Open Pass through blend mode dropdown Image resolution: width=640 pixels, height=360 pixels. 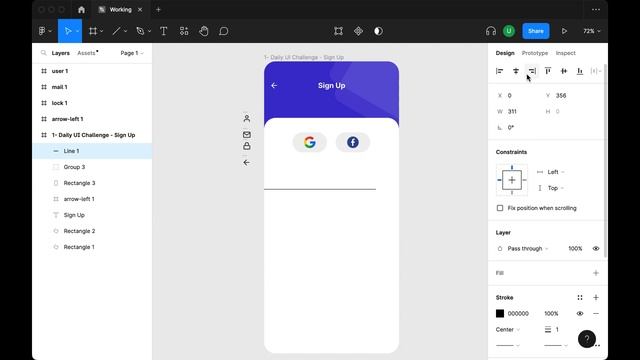[x=528, y=249]
